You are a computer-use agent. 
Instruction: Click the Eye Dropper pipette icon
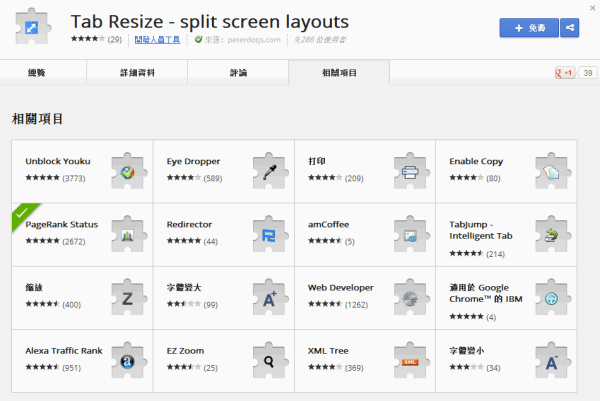pyautogui.click(x=268, y=172)
